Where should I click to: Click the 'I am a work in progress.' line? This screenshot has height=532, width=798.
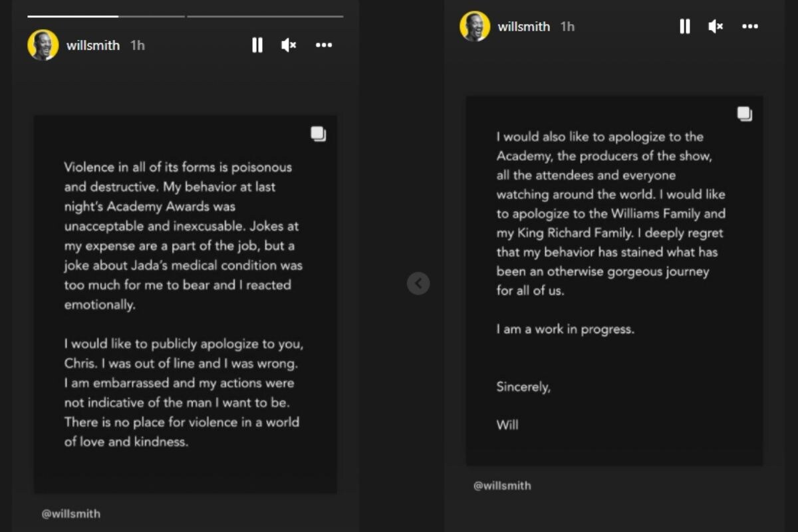click(565, 329)
